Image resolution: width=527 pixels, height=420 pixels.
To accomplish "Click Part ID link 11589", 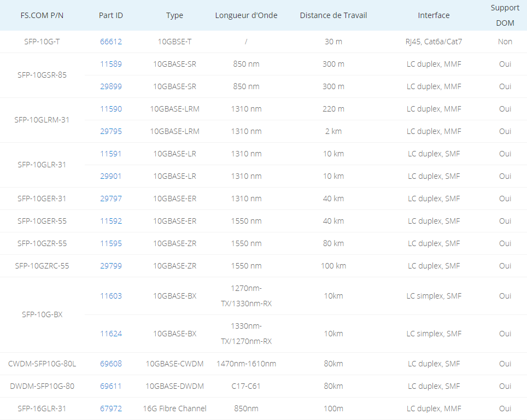I will (x=111, y=64).
